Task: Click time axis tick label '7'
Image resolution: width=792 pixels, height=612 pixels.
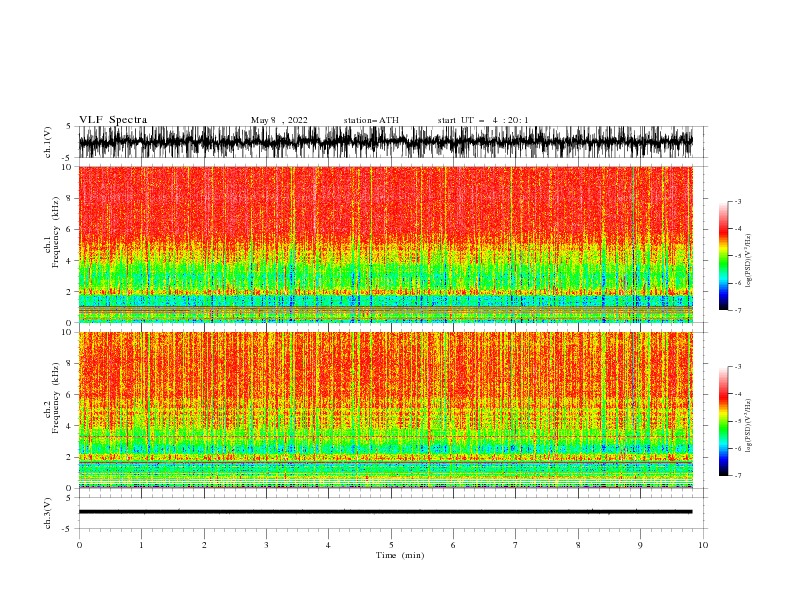Action: click(516, 545)
